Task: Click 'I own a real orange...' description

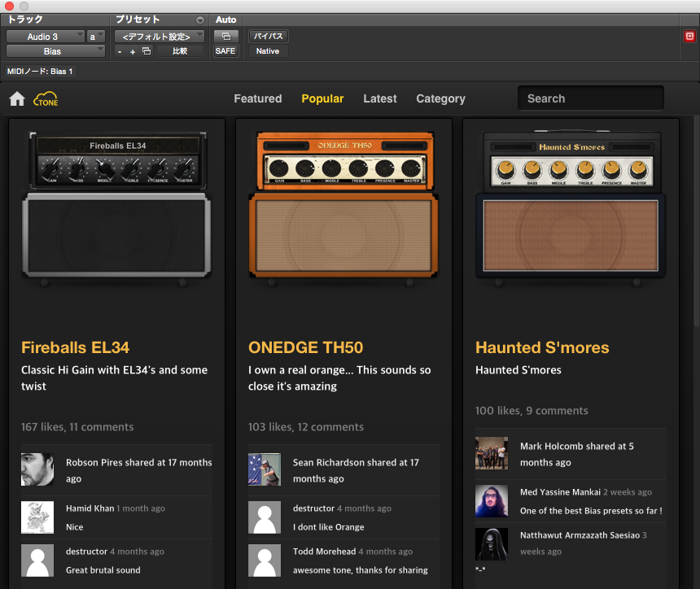Action: tap(339, 378)
